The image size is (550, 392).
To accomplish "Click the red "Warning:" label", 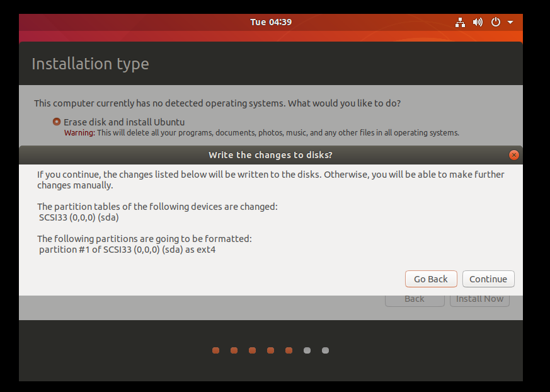I will 79,133.
